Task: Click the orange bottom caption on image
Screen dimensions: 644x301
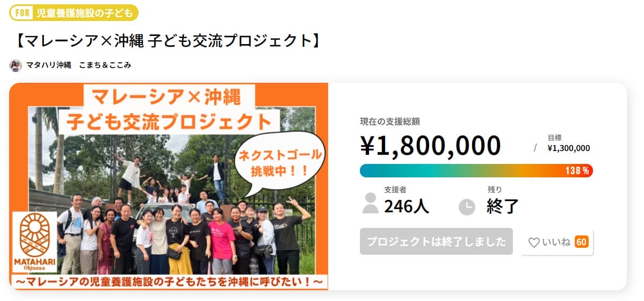Action: tap(169, 281)
